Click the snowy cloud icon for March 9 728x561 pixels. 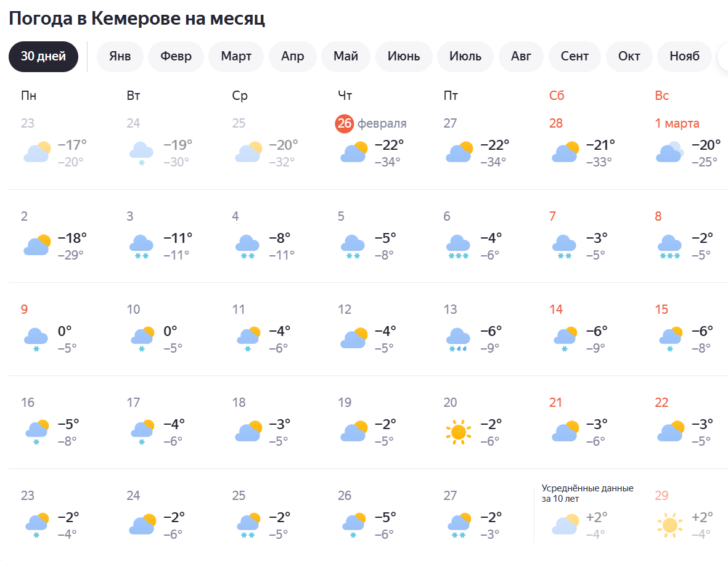(x=36, y=339)
